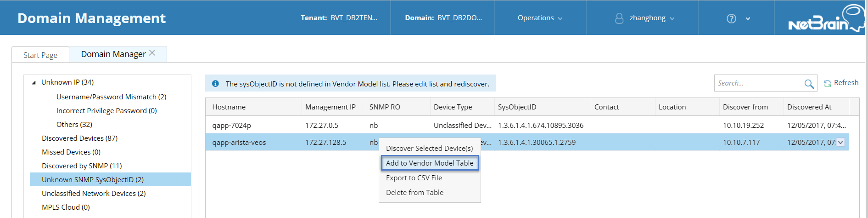Close the Domain Manager tab
Screen dimensions: 868x218
tap(152, 53)
